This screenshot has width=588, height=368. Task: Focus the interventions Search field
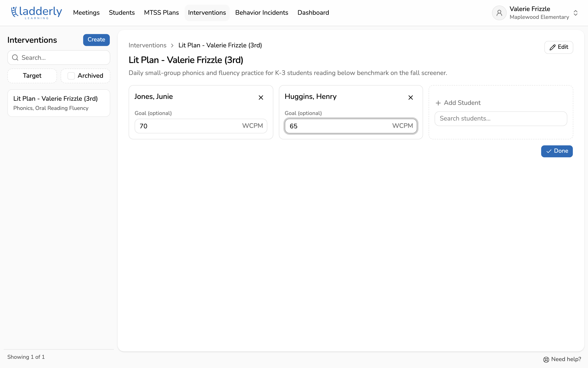coord(58,58)
